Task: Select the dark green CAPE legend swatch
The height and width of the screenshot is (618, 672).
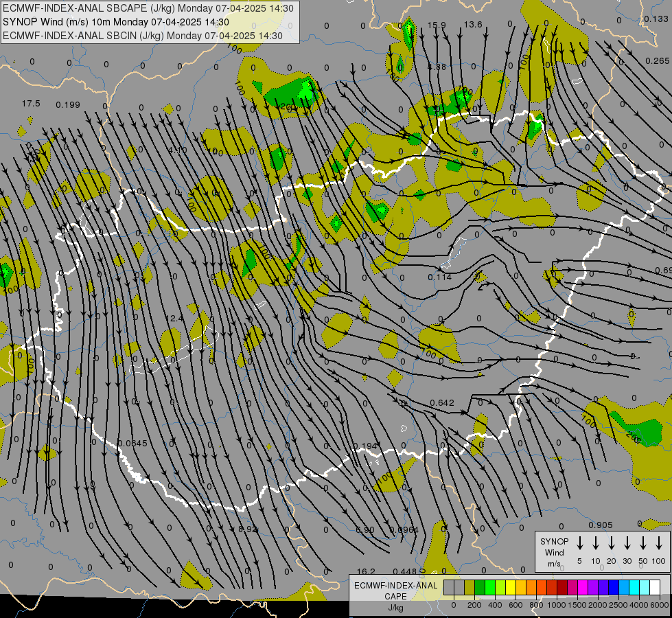Action: [x=480, y=588]
